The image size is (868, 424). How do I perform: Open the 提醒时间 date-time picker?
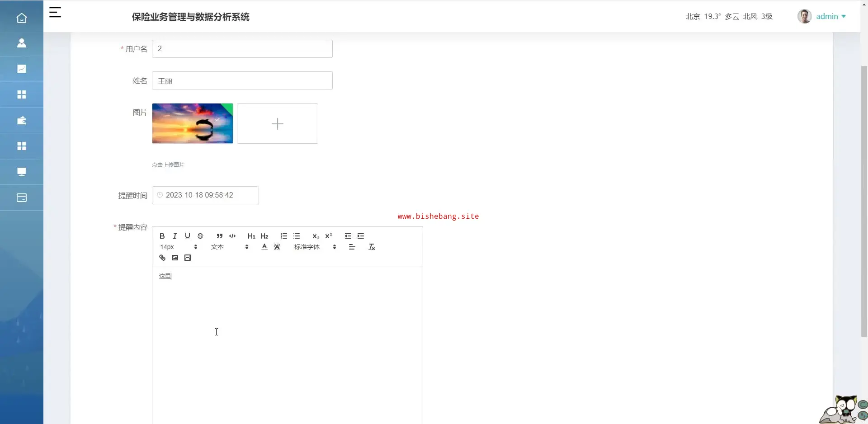pyautogui.click(x=205, y=195)
